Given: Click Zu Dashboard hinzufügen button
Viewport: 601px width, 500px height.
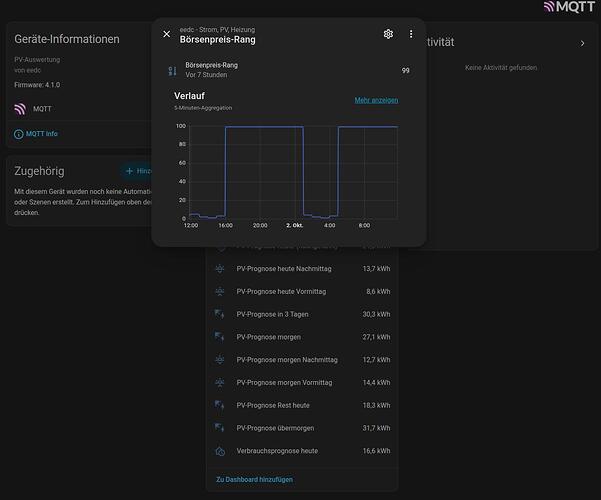Looking at the screenshot, I should (x=254, y=479).
